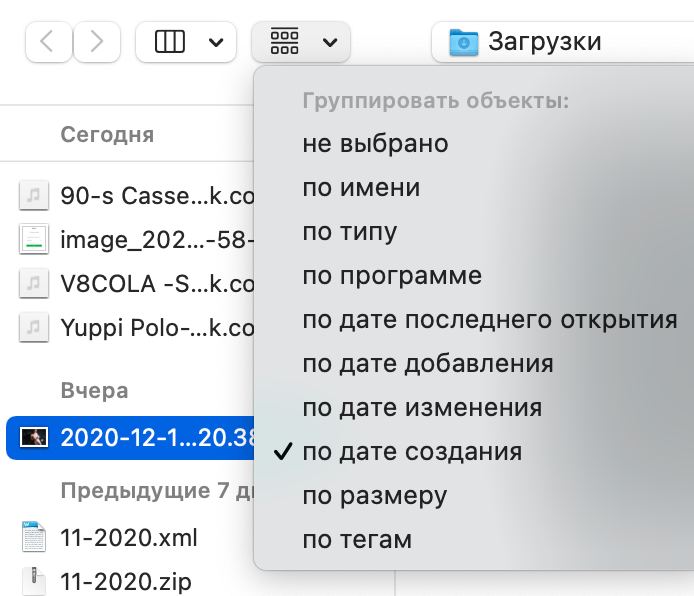Click the 11-2020.xml document icon

(x=34, y=537)
